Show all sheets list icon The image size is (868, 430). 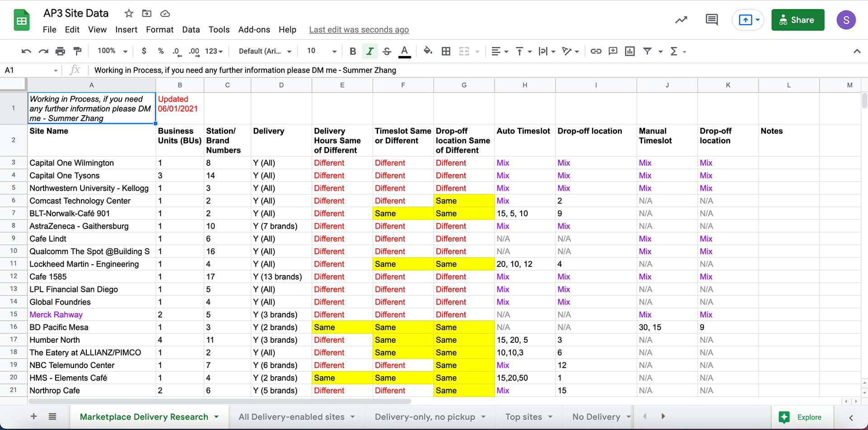[x=52, y=416]
